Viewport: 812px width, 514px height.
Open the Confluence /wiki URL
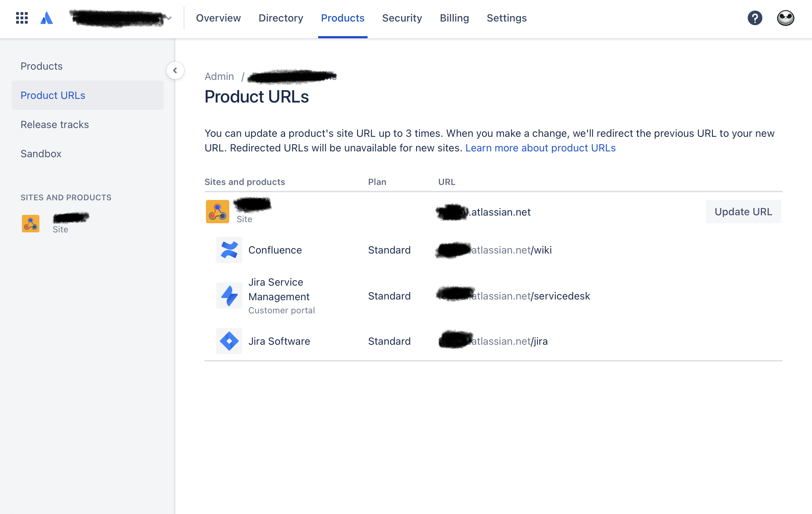point(494,250)
